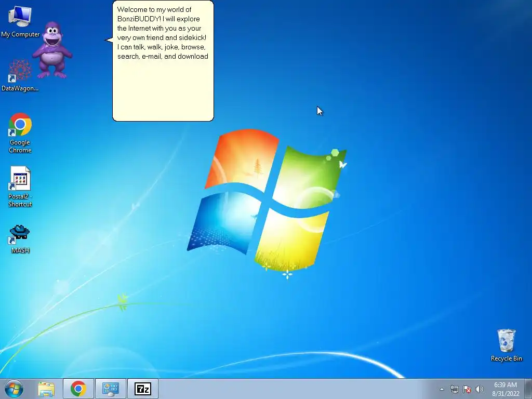This screenshot has width=532, height=399.
Task: Open the Control Panel taskbar button
Action: 110,389
